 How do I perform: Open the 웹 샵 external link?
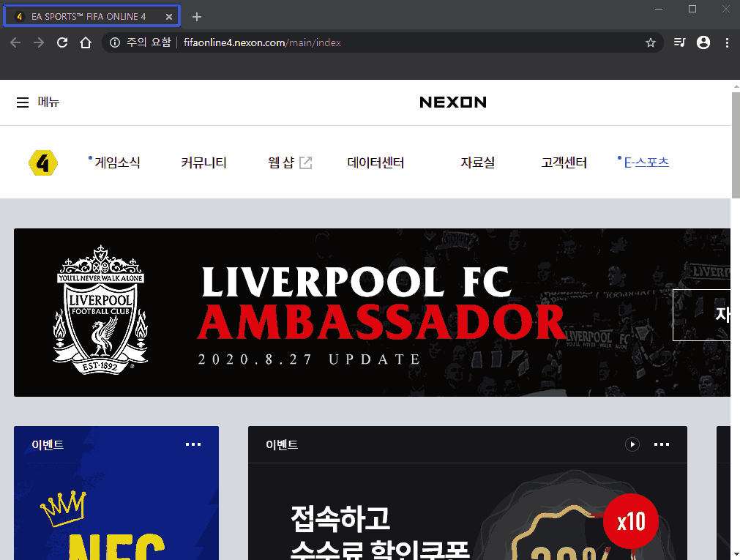(290, 163)
